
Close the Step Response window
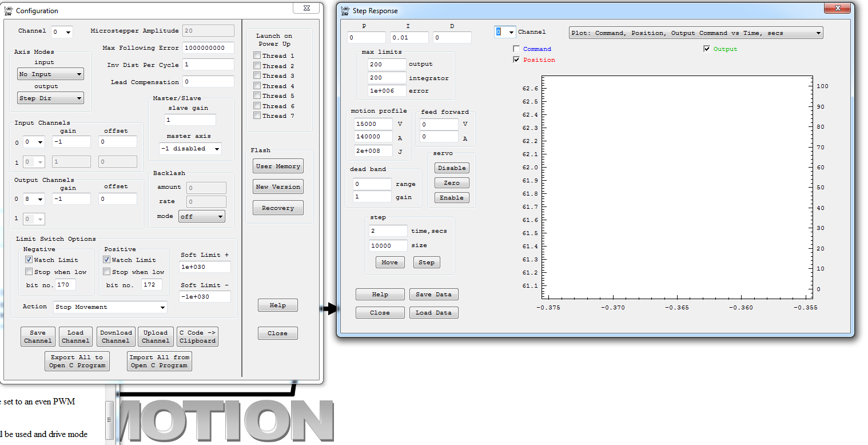point(838,8)
